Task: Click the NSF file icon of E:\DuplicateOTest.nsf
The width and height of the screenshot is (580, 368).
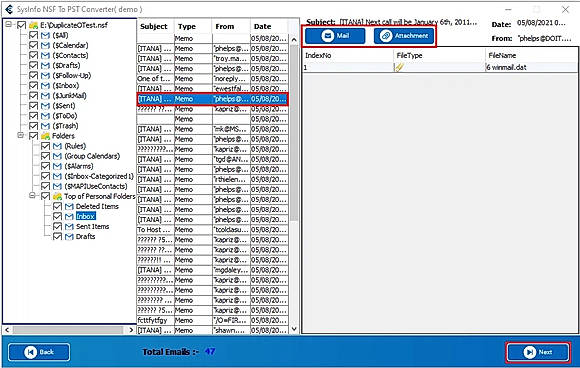Action: [x=33, y=25]
